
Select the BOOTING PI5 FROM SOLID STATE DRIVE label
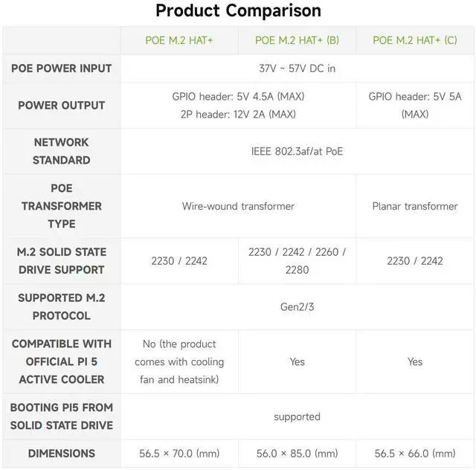(x=62, y=416)
